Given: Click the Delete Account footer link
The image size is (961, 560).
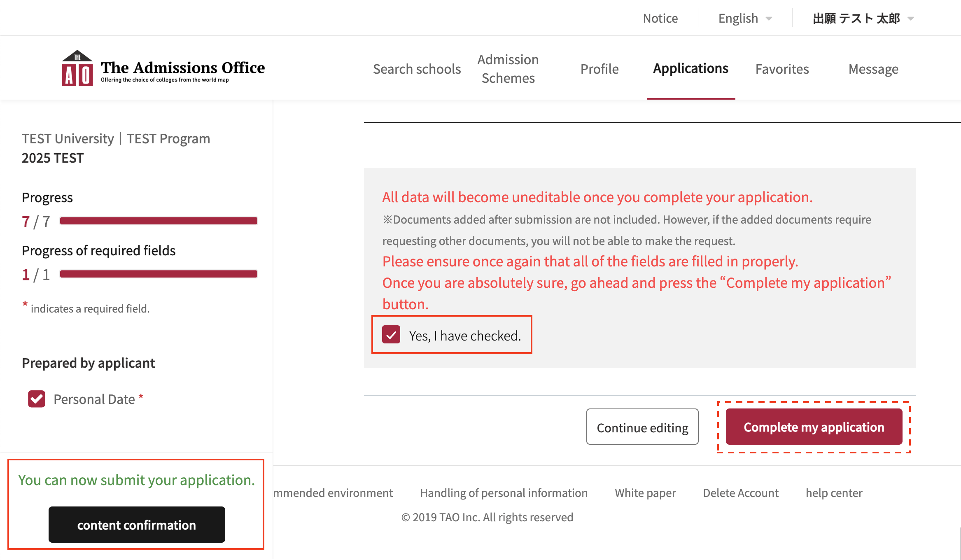Looking at the screenshot, I should point(740,493).
